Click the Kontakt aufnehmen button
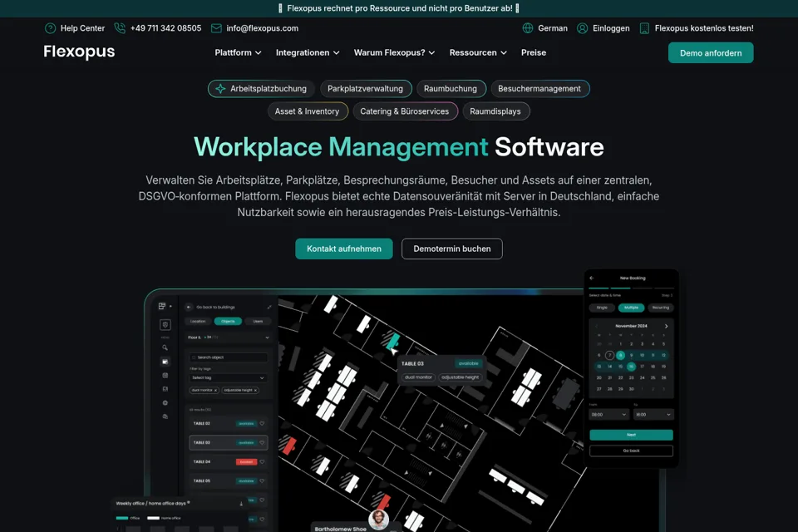 click(x=344, y=249)
